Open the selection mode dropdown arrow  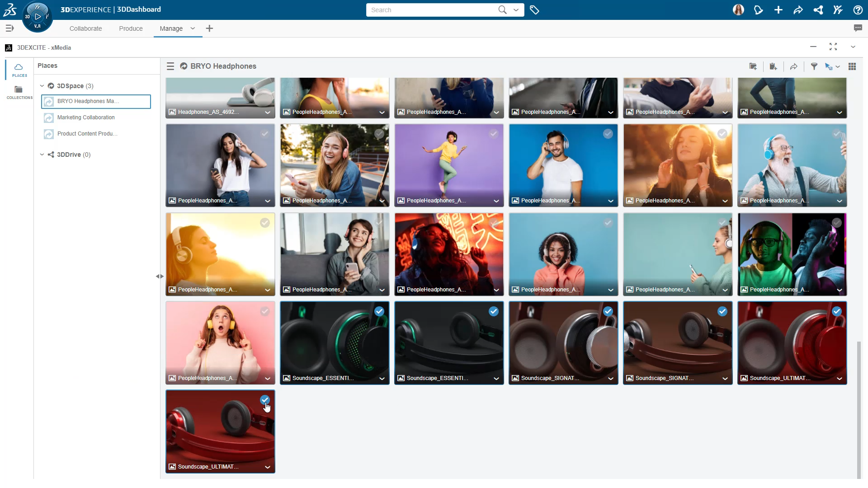coord(838,66)
